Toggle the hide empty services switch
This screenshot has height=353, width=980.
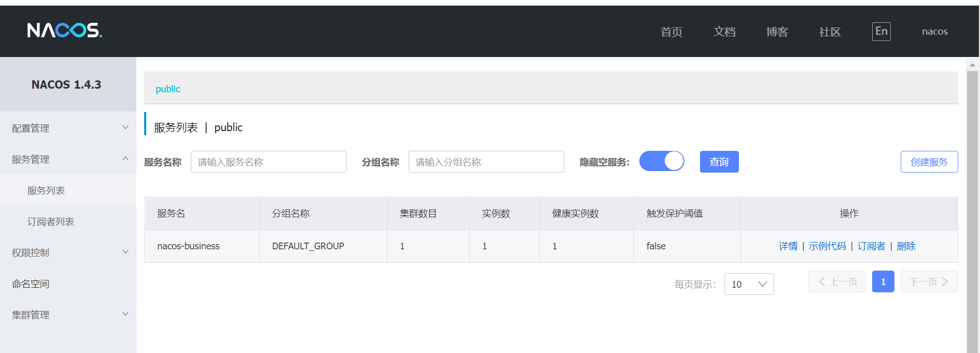pos(662,161)
